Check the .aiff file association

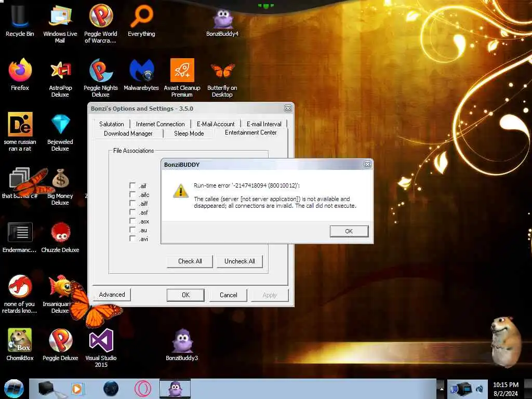coord(132,203)
